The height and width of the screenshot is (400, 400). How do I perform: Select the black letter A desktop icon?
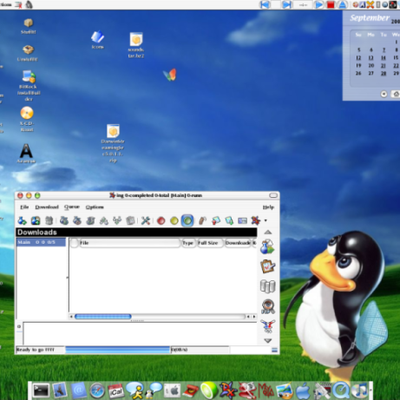pos(26,153)
